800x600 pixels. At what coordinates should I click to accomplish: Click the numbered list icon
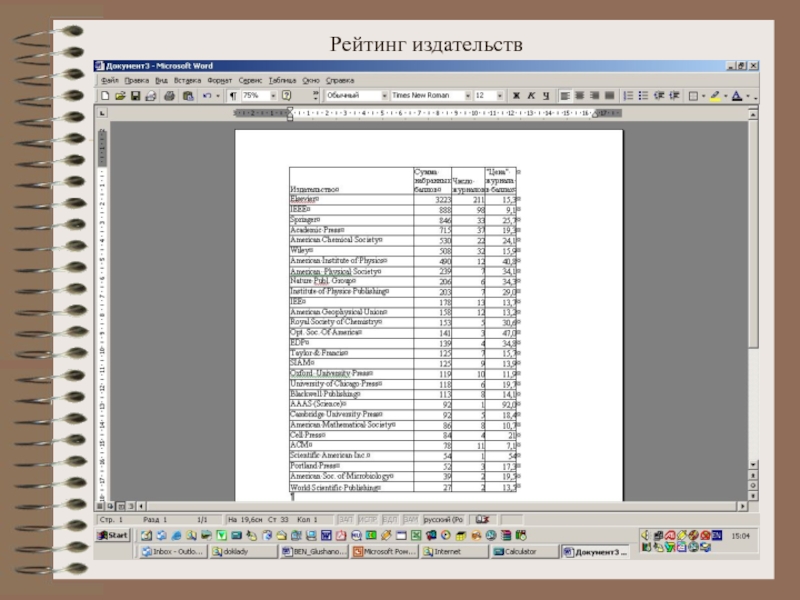click(627, 96)
